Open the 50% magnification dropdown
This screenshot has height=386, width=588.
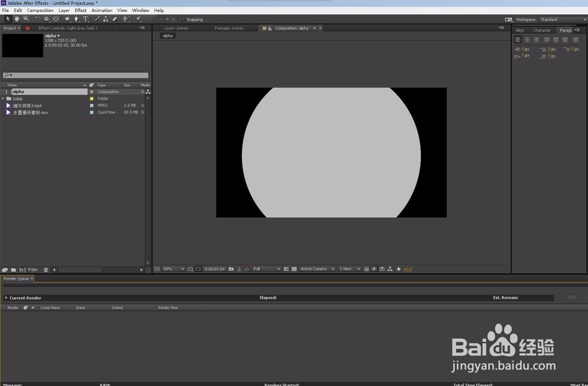[x=173, y=269]
